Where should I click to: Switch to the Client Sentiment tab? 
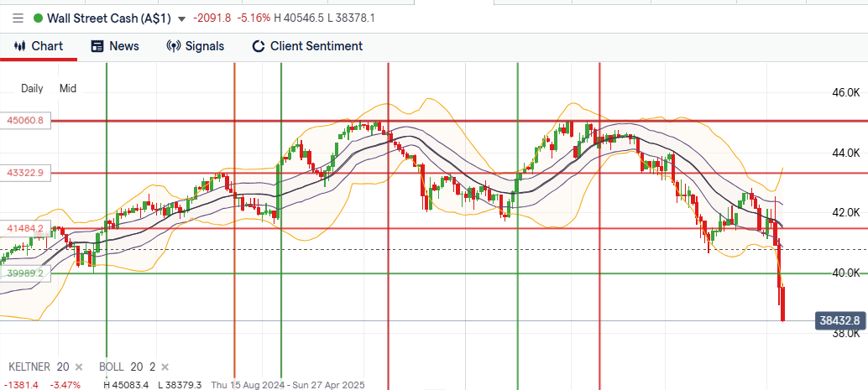tap(307, 46)
